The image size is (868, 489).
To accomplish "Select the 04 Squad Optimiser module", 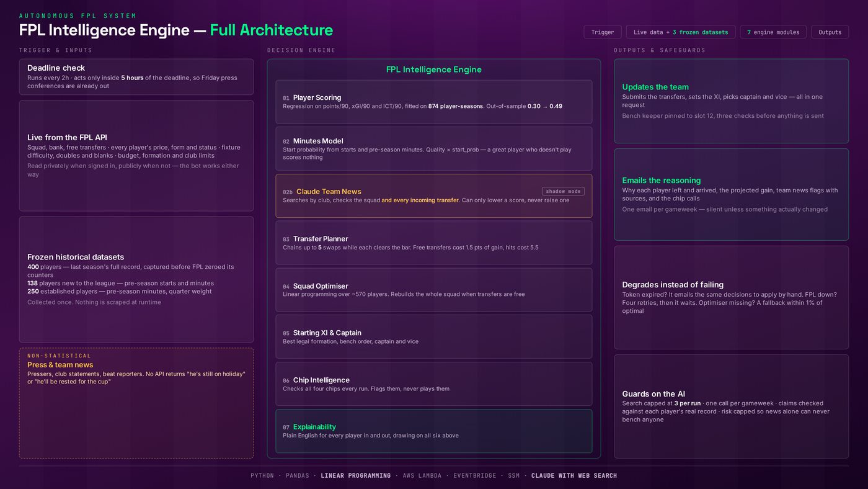I will tap(434, 290).
